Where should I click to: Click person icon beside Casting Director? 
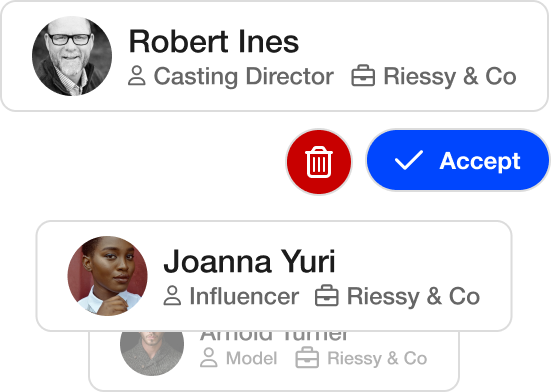pos(137,76)
